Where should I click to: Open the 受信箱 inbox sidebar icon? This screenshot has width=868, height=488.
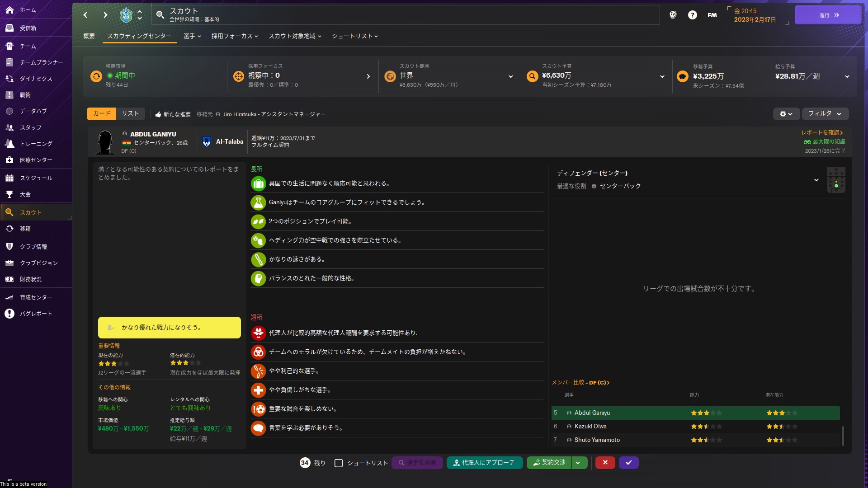(x=9, y=28)
